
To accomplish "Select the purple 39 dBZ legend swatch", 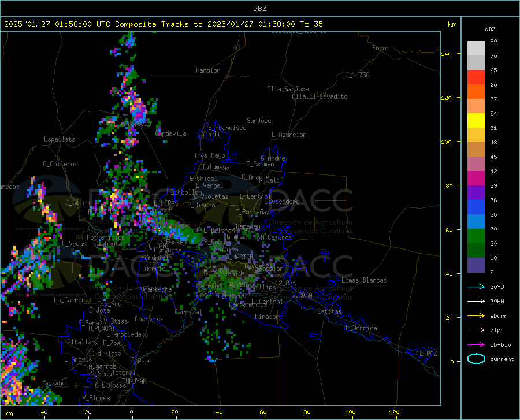I will pyautogui.click(x=476, y=193).
